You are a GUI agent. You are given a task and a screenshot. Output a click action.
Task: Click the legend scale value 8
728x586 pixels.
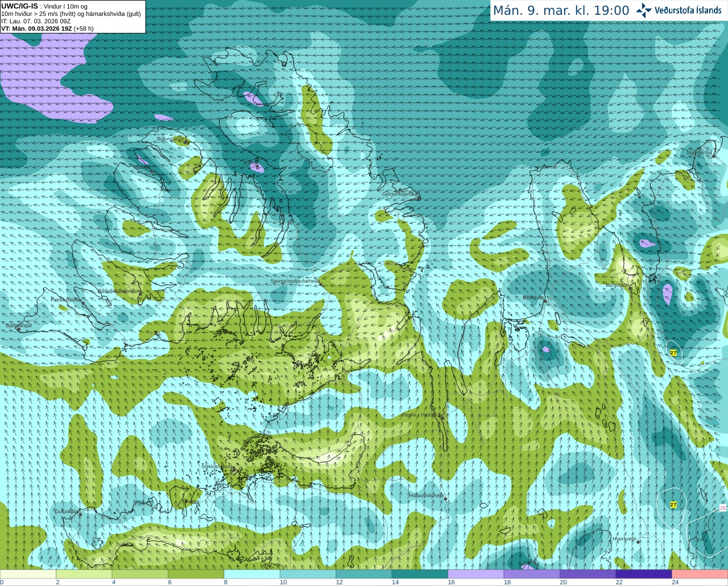(x=225, y=582)
